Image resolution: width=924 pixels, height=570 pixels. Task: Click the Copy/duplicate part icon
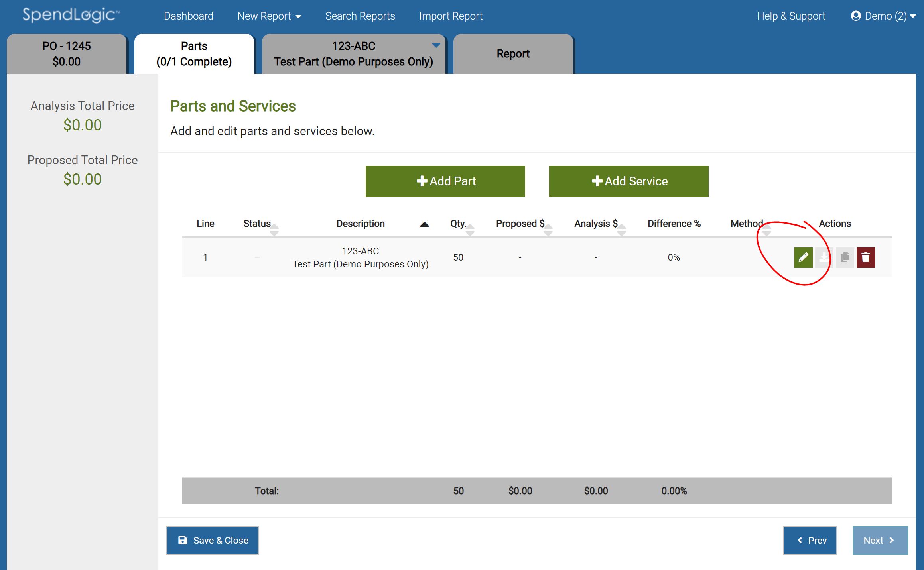coord(845,257)
